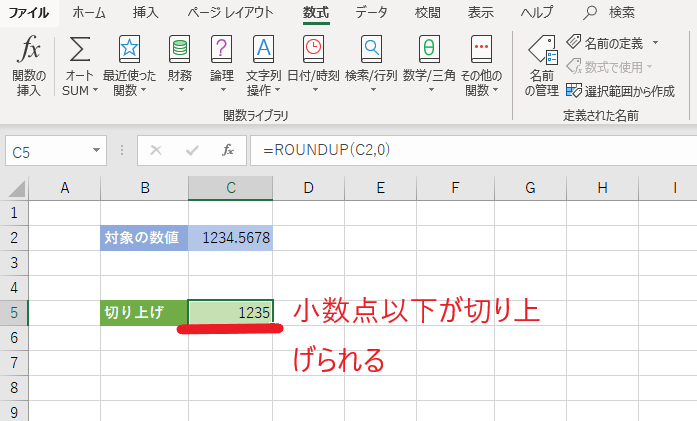This screenshot has height=421, width=697.
Task: Select cell B5 labeled 切り上げ
Action: pos(144,313)
